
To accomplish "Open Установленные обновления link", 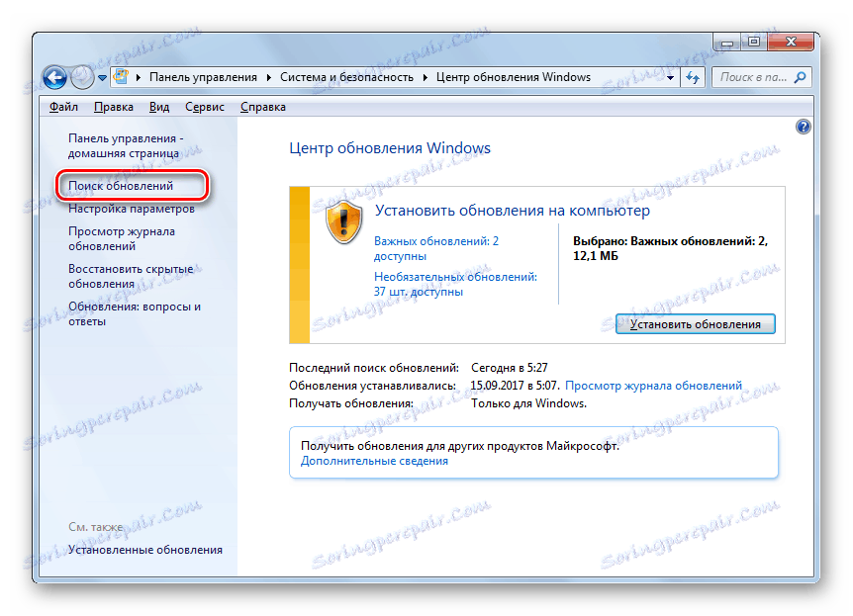I will click(145, 550).
